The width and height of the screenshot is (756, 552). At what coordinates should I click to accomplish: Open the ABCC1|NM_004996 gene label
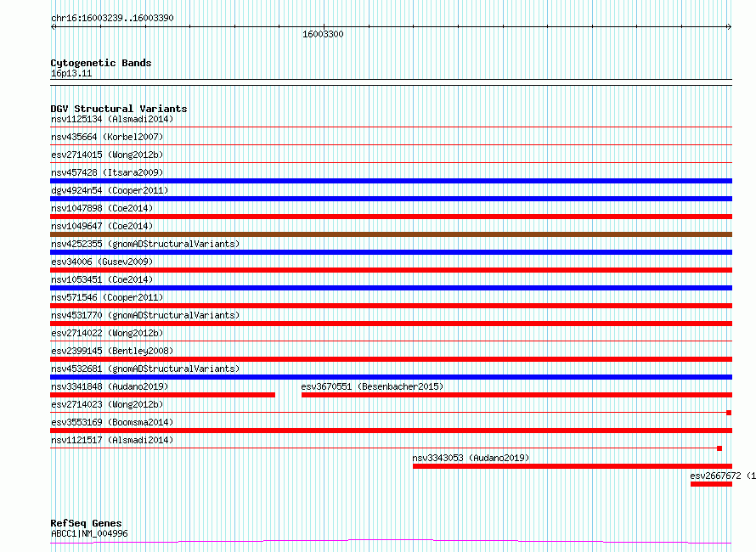tap(89, 533)
